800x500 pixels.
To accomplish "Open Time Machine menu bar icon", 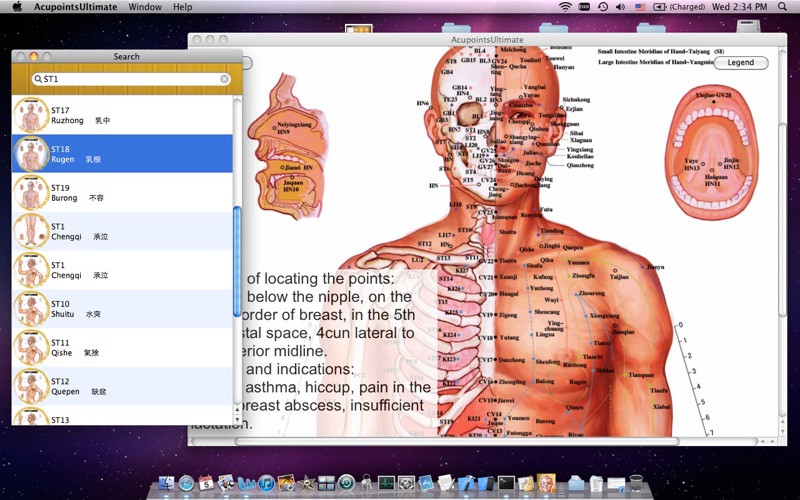I will coord(603,7).
